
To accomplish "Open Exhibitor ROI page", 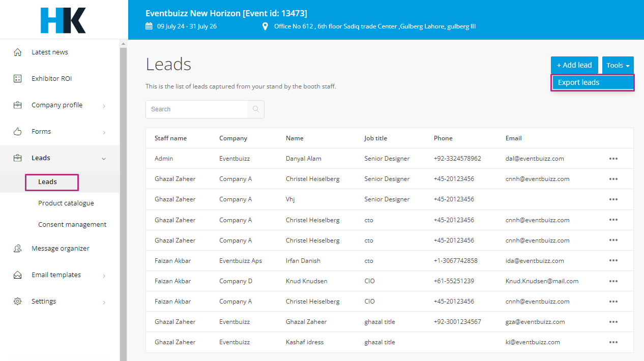I will pos(51,79).
